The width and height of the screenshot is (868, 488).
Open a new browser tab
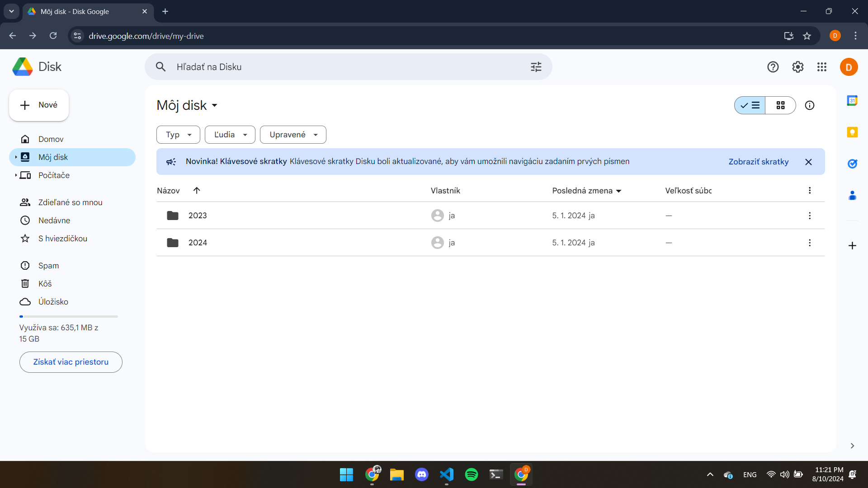pos(165,11)
